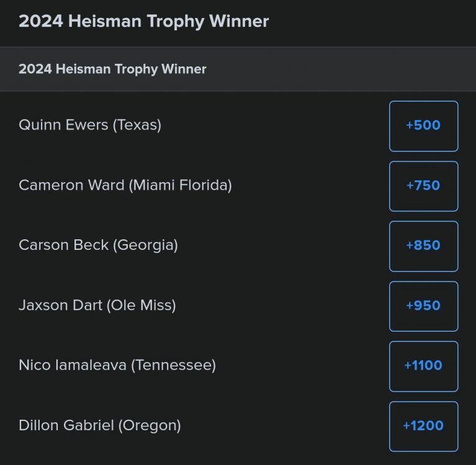Click the (Miami Florida) team label

[180, 185]
